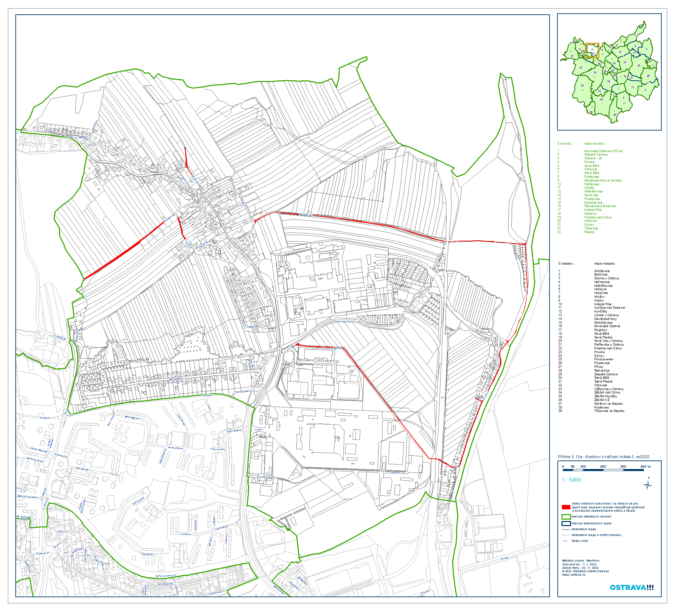Screen dimensions: 676x616
Task: Click the 'č. obvodu' column header
Action: (564, 144)
